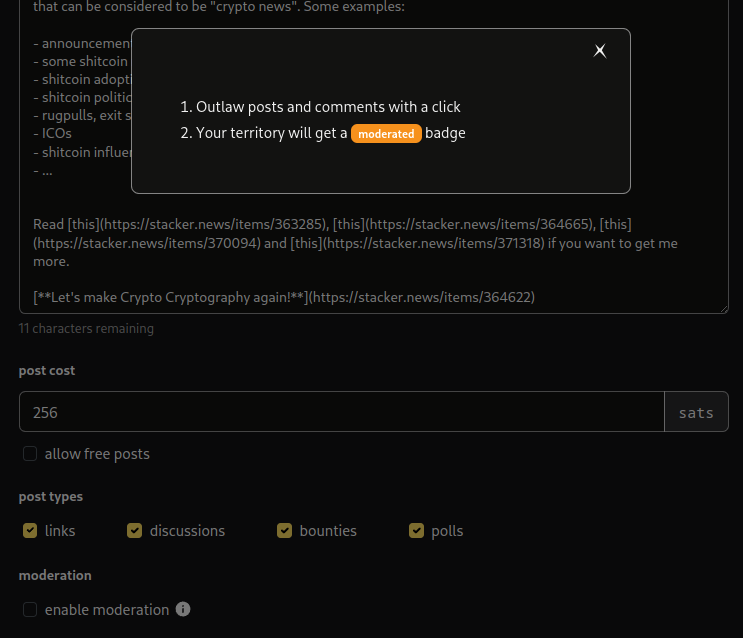Click the sats unit label
This screenshot has width=743, height=638.
click(x=696, y=412)
